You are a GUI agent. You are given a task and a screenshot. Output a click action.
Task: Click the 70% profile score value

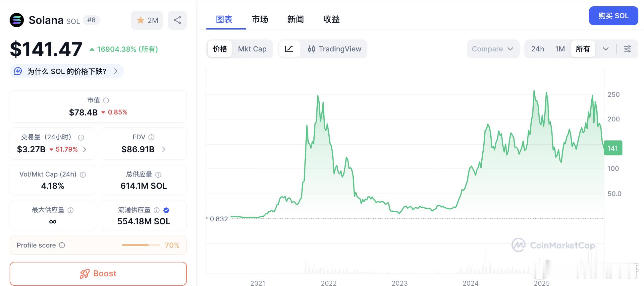point(172,245)
